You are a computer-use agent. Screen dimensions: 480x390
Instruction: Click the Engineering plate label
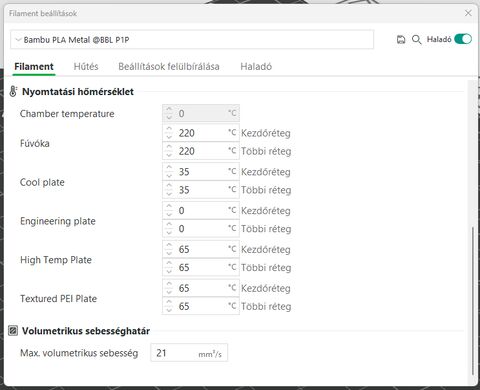[x=58, y=221]
